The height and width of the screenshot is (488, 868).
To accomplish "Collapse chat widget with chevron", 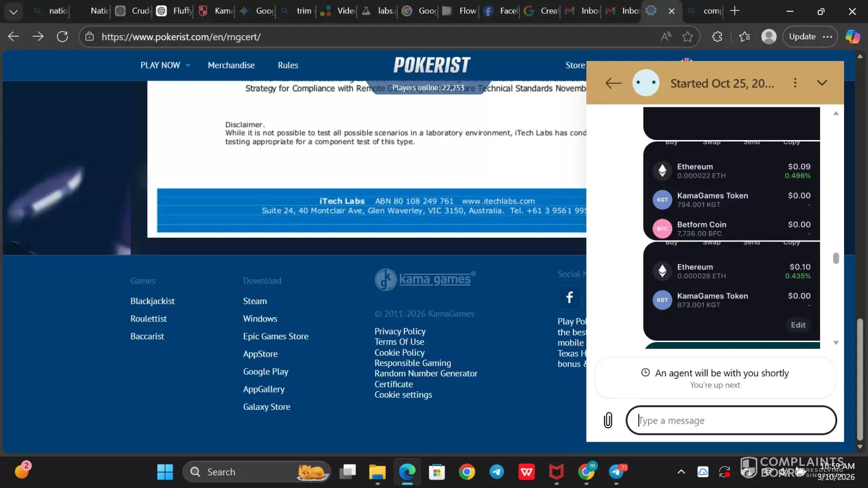I will (x=822, y=83).
